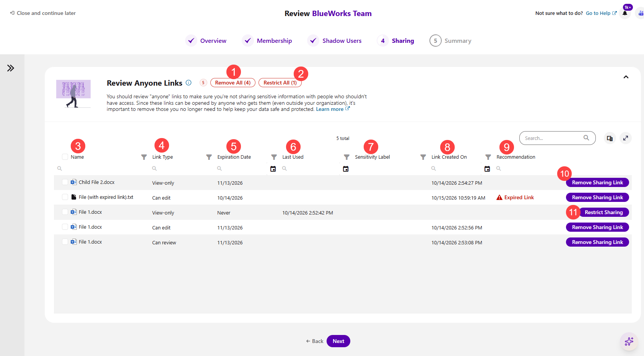This screenshot has width=644, height=356.
Task: Remove sharing link for expired link file
Action: click(597, 197)
